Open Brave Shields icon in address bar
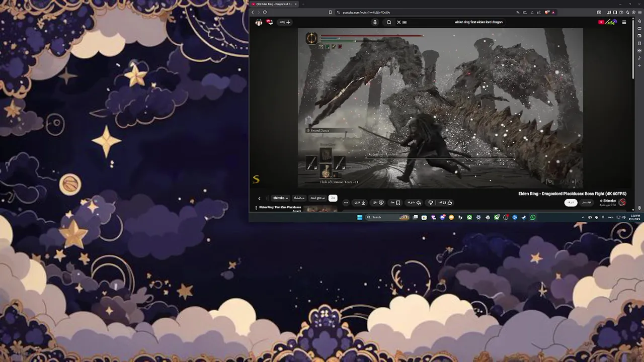644x362 pixels. 546,12
